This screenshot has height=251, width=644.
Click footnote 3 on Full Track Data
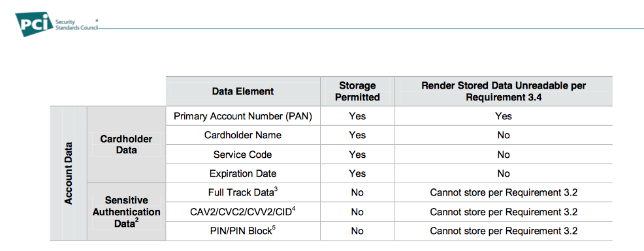pos(277,190)
